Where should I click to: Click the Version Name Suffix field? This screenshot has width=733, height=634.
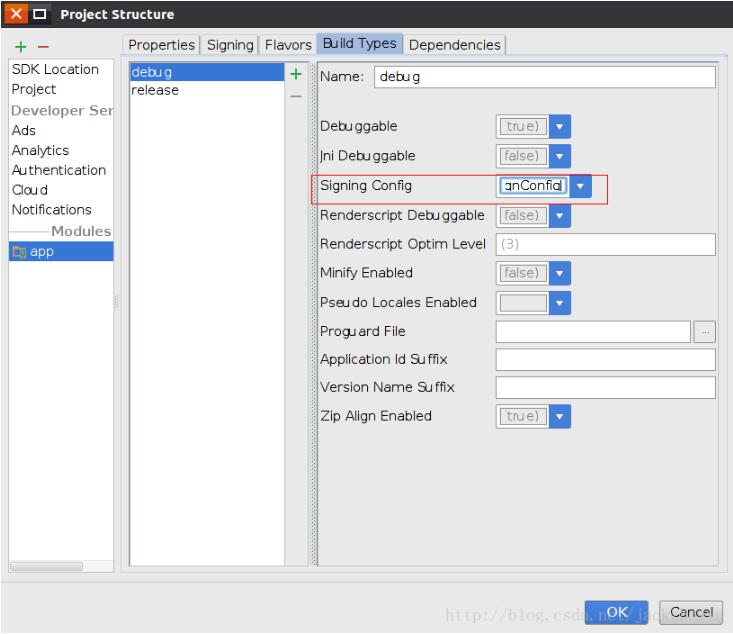(x=605, y=388)
